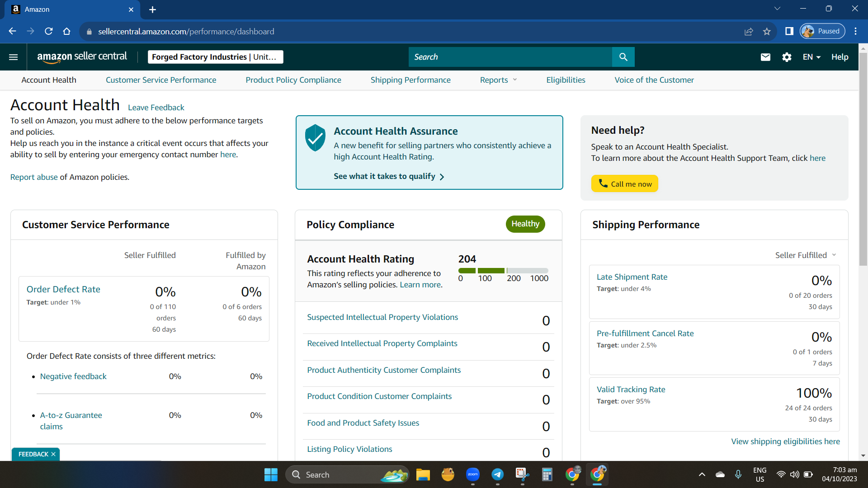This screenshot has width=868, height=488.
Task: Open Suspected Intellectual Property Violations
Action: pyautogui.click(x=382, y=317)
